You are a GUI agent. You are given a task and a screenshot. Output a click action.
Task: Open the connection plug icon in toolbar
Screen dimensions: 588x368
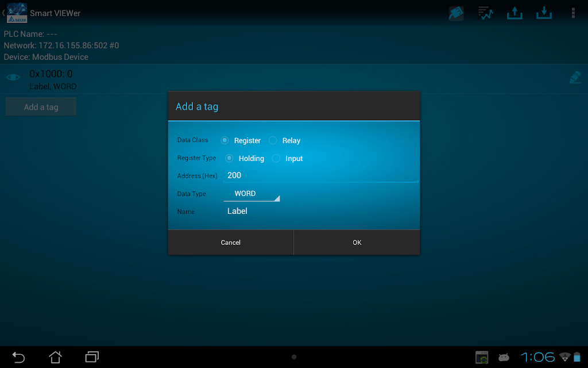pyautogui.click(x=456, y=14)
